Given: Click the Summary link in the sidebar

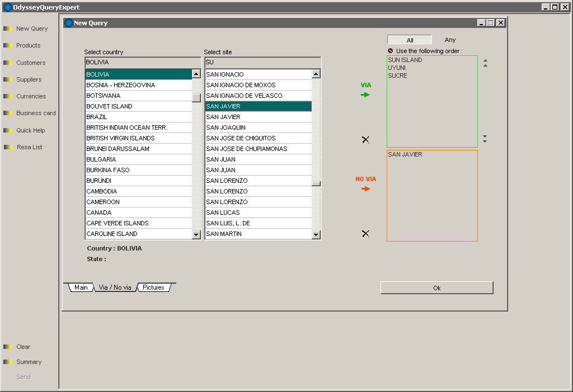Looking at the screenshot, I should click(x=29, y=362).
